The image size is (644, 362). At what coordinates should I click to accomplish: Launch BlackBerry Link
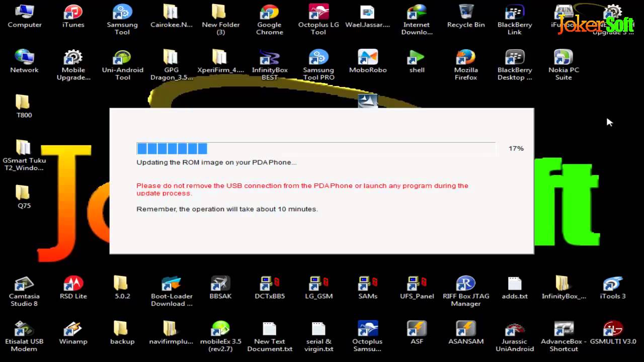515,20
